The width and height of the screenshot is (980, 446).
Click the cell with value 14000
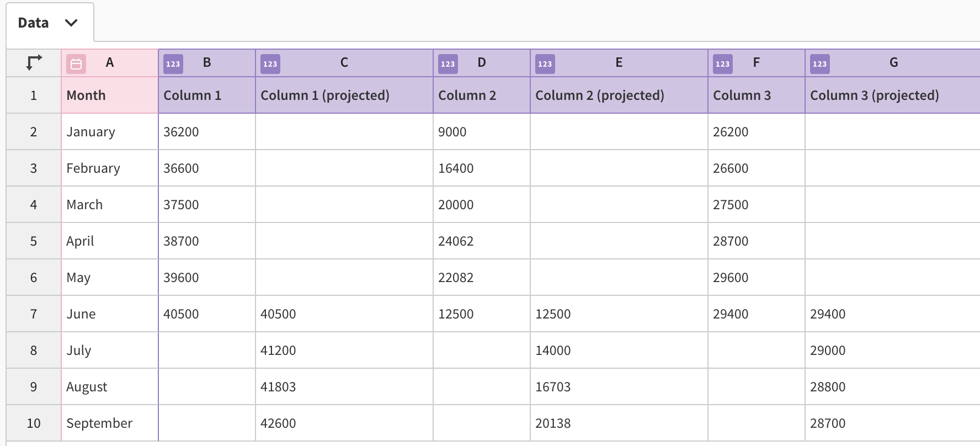[x=619, y=351]
